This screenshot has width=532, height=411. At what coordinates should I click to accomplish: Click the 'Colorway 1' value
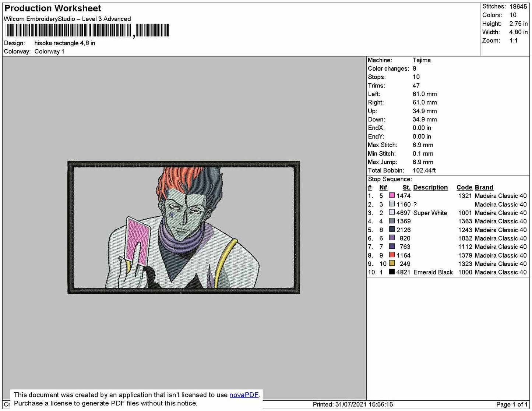pyautogui.click(x=49, y=52)
